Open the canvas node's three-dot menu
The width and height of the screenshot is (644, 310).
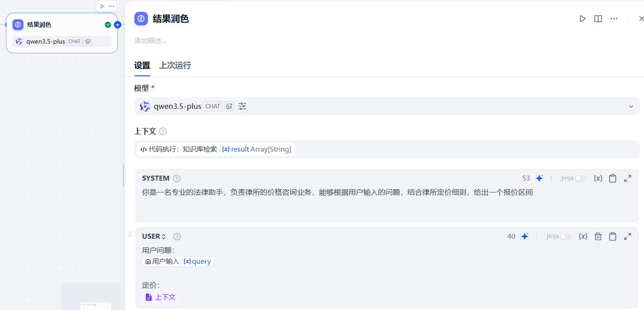111,6
